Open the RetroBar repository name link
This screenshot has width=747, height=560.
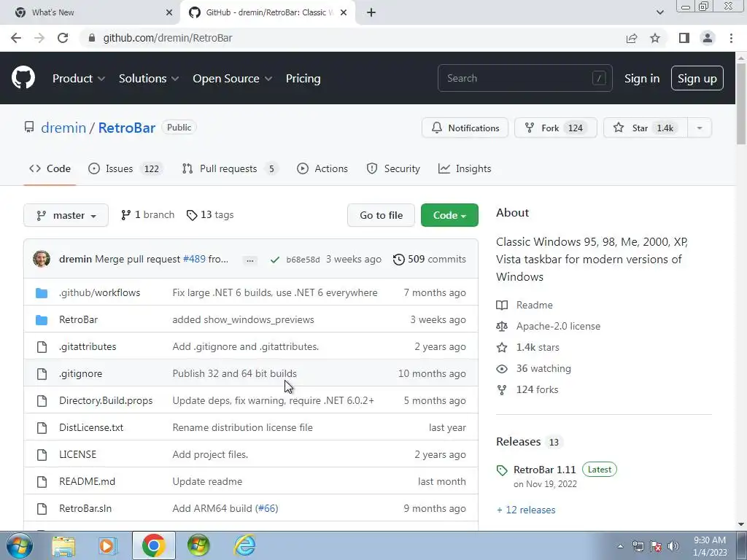tap(127, 128)
